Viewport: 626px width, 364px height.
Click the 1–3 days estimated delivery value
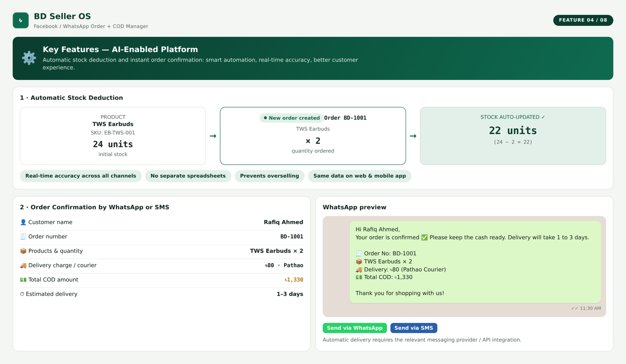tap(290, 294)
